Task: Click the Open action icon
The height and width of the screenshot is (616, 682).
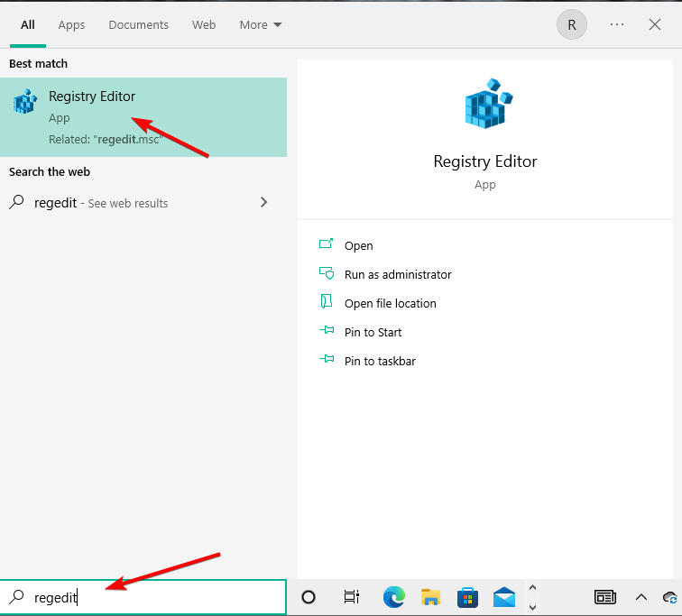Action: pyautogui.click(x=327, y=244)
